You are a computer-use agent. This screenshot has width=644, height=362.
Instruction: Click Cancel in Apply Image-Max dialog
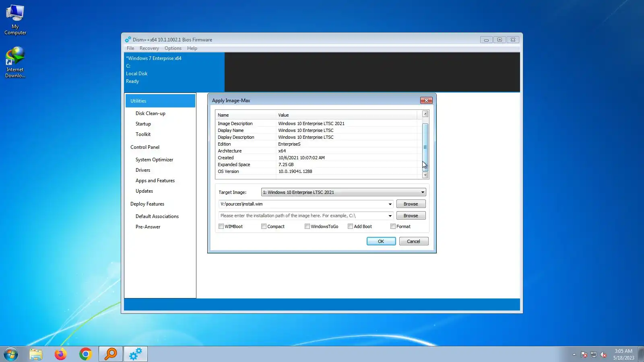coord(413,241)
